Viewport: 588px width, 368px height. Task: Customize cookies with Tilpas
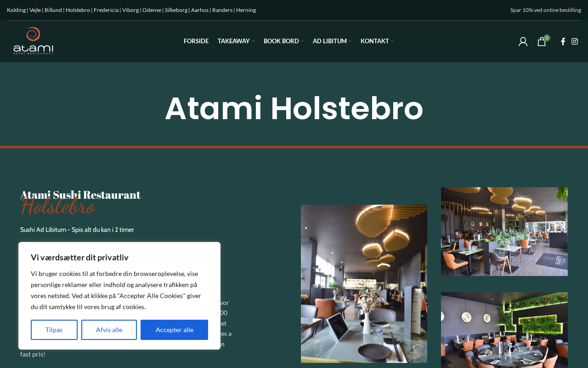(54, 330)
